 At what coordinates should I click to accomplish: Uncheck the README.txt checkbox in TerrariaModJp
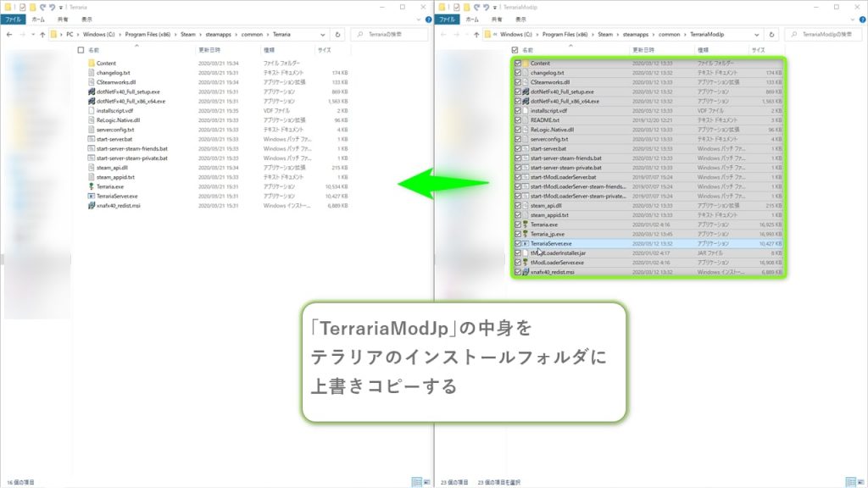[517, 120]
